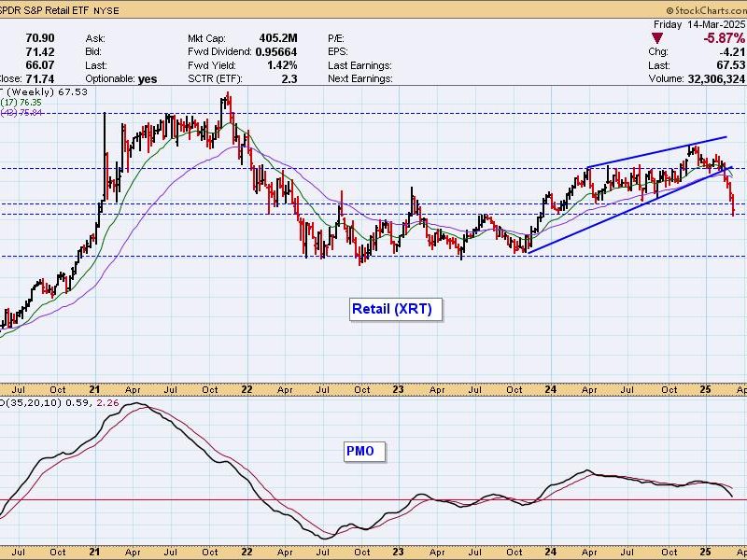Viewport: 747px width, 560px height.
Task: Select the 'Bid:' label
Action: pyautogui.click(x=94, y=51)
